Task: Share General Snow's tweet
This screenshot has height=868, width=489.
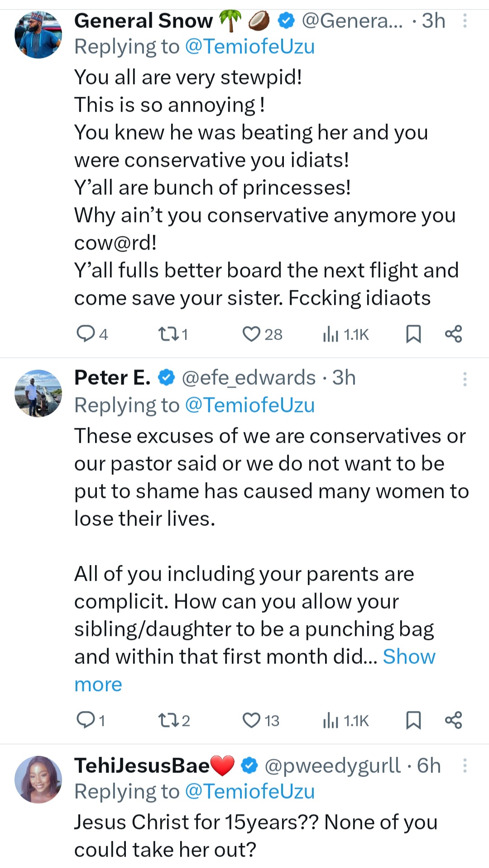Action: click(x=453, y=334)
